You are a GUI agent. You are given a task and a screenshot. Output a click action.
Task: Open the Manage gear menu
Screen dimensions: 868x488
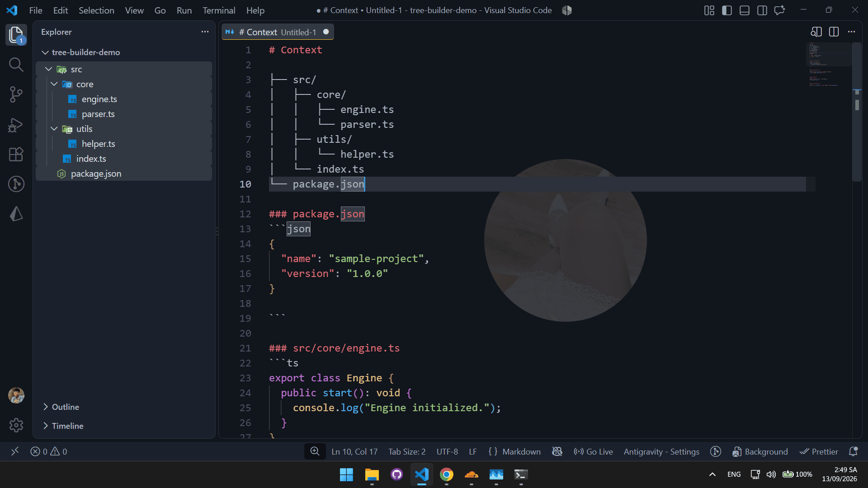coord(16,425)
